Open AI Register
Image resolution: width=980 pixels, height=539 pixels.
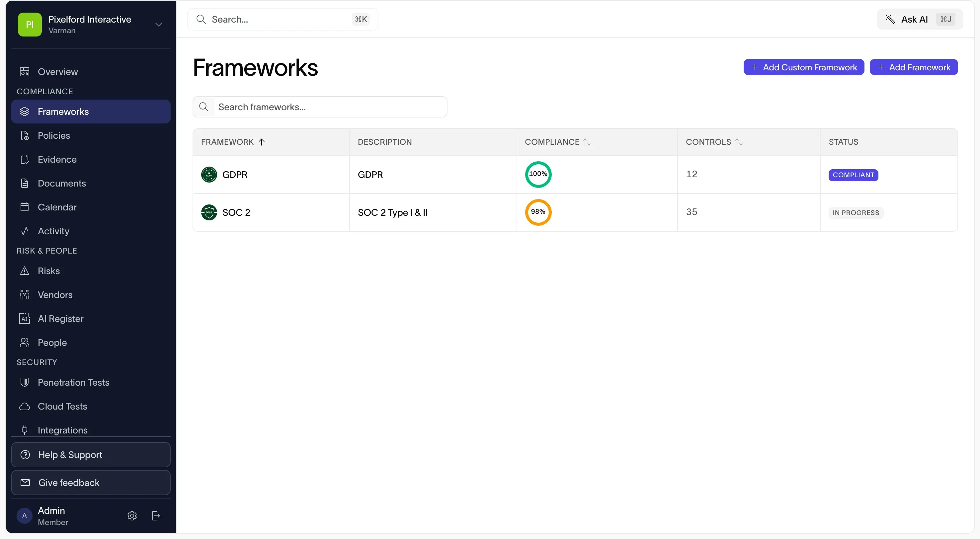click(x=91, y=319)
